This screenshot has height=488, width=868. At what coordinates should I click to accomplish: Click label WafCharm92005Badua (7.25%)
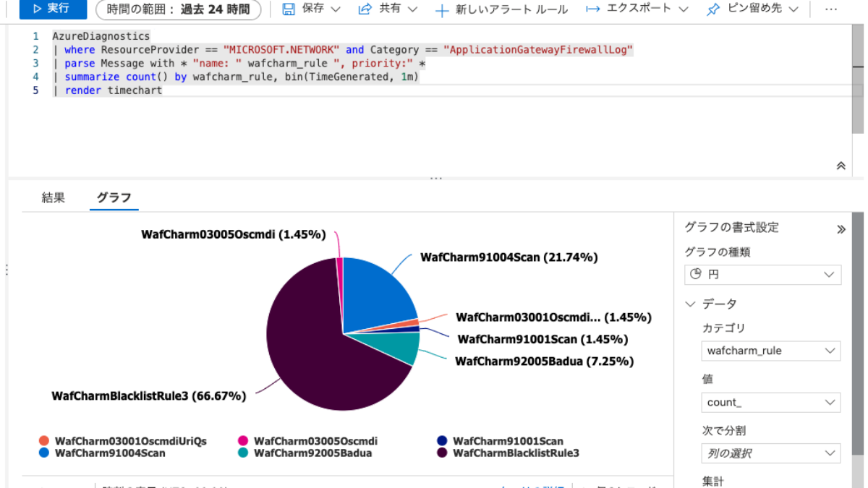point(545,361)
